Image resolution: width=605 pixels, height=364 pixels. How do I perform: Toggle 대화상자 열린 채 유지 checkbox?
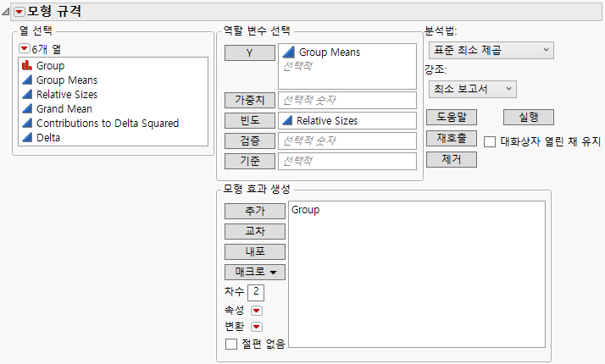point(490,141)
